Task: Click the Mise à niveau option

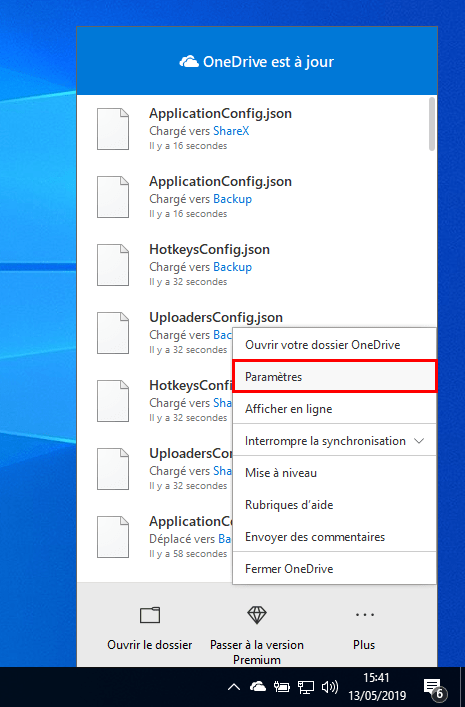Action: pos(334,473)
